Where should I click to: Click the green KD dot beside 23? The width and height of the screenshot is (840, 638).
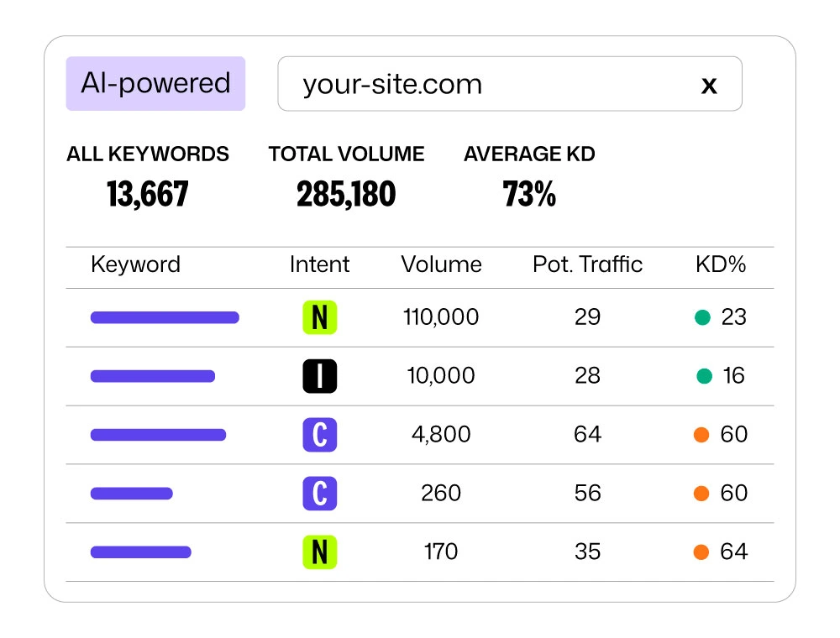coord(703,317)
